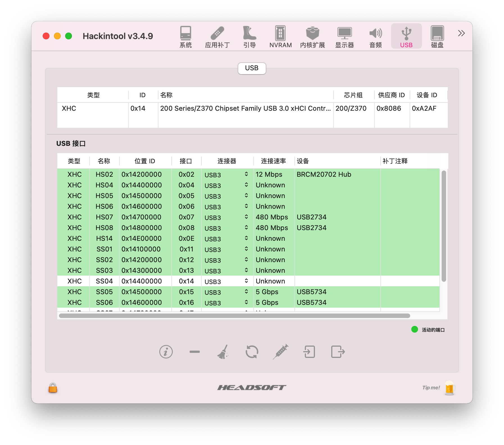This screenshot has width=504, height=445.
Task: Sort ports by 类型 column header
Action: (x=74, y=161)
